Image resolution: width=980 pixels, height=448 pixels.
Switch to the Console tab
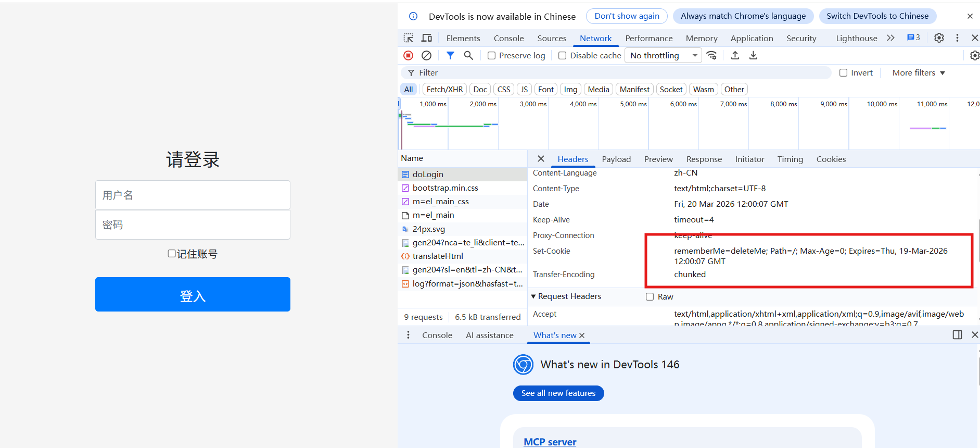point(508,38)
